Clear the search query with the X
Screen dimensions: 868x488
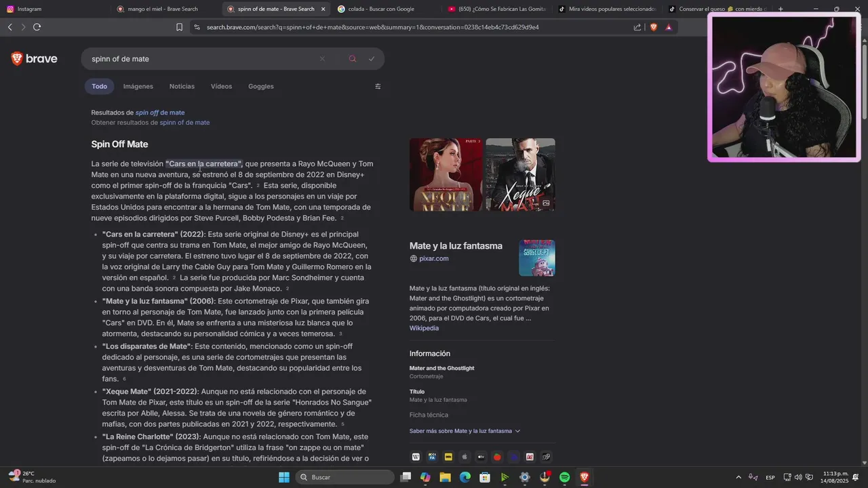click(322, 59)
